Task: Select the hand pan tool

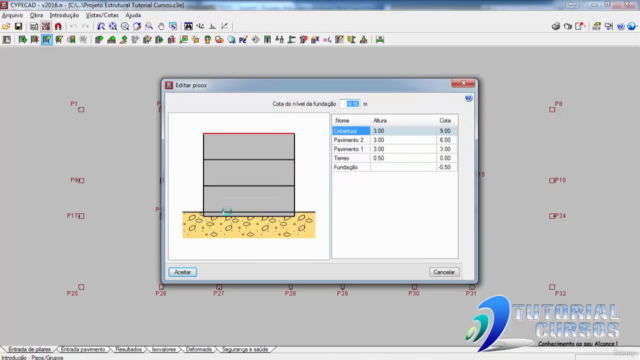Action: pos(161,27)
